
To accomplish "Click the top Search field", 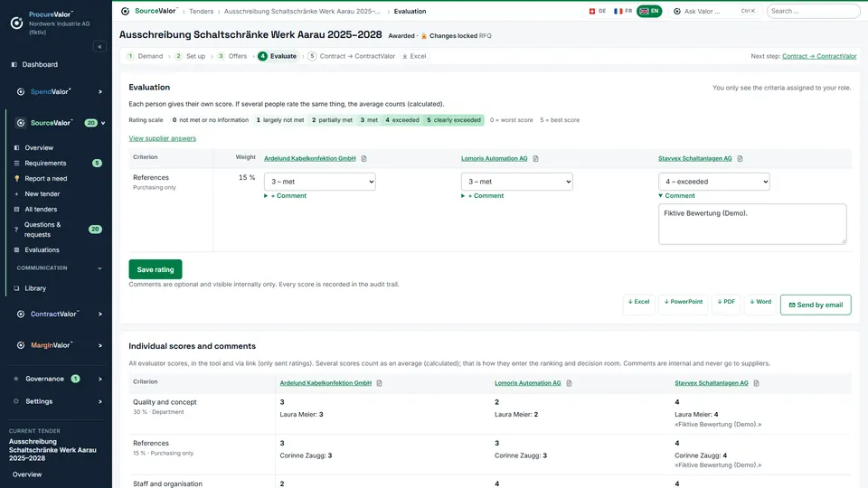I will [813, 11].
